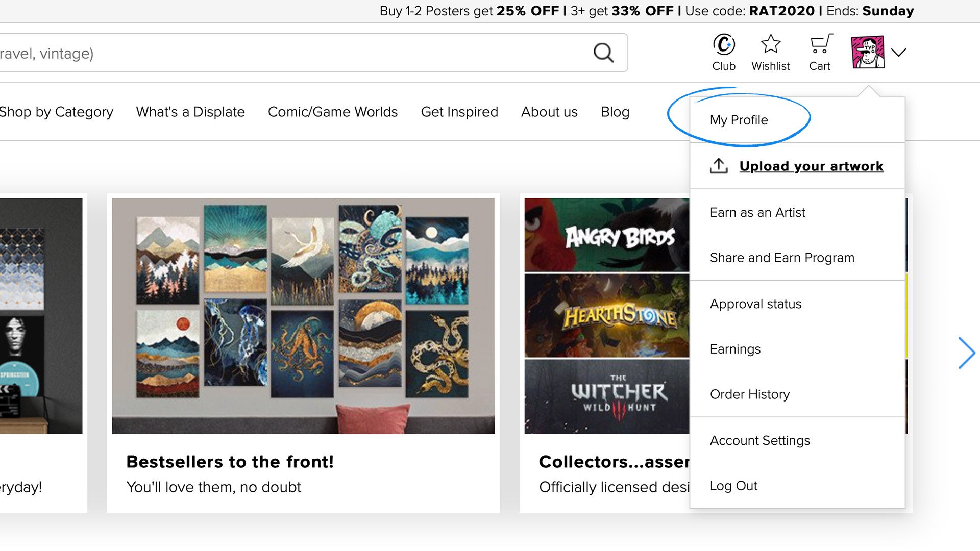Viewport: 980px width, 551px height.
Task: Open the About us page
Action: tap(549, 112)
